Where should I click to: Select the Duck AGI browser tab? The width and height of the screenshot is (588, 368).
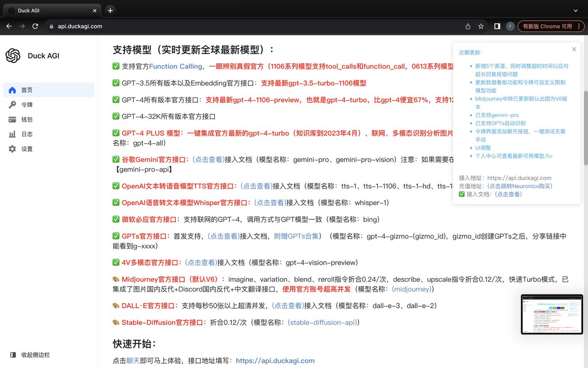coord(52,10)
